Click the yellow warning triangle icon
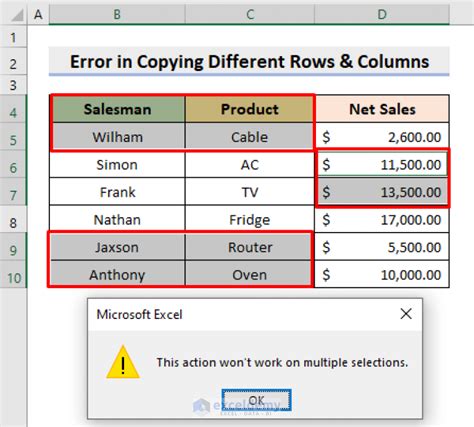Image resolution: width=474 pixels, height=427 pixels. click(x=123, y=362)
